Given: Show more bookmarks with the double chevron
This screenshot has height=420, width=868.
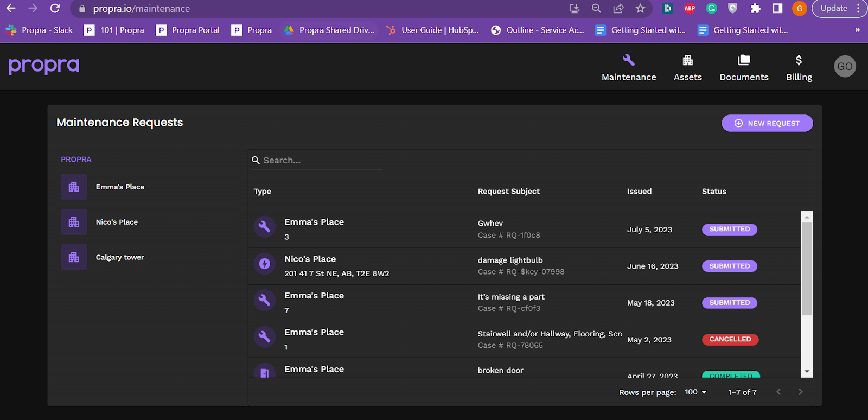Looking at the screenshot, I should coord(857,30).
